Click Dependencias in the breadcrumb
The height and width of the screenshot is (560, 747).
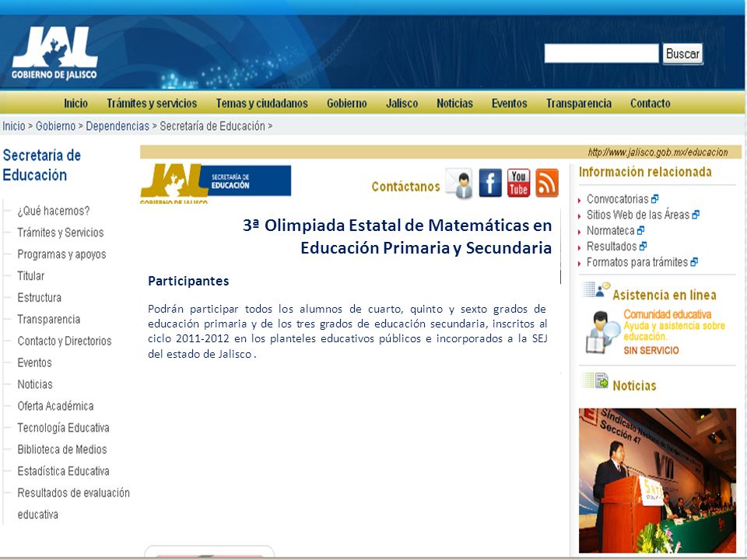pyautogui.click(x=117, y=126)
